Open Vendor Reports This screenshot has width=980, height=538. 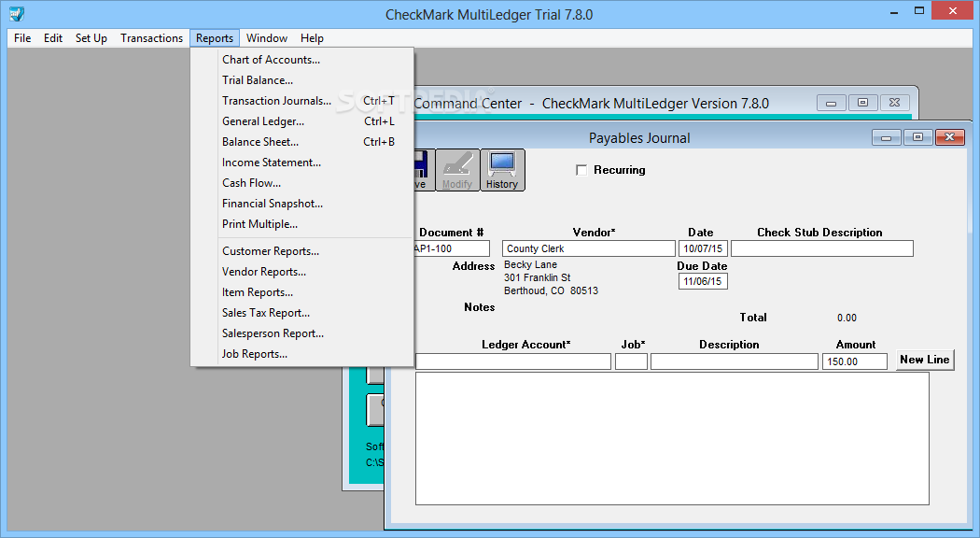[301, 272]
